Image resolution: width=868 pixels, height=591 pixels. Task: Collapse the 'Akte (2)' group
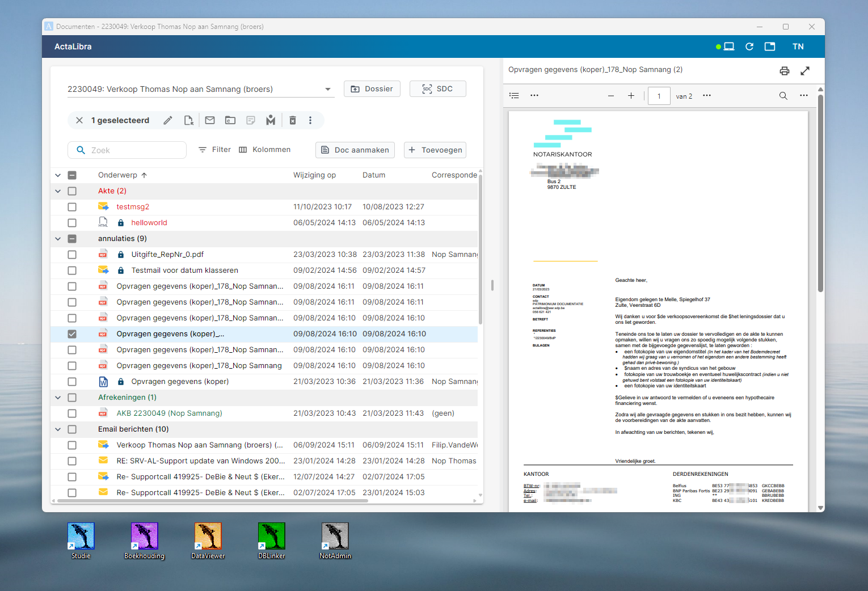(x=58, y=191)
